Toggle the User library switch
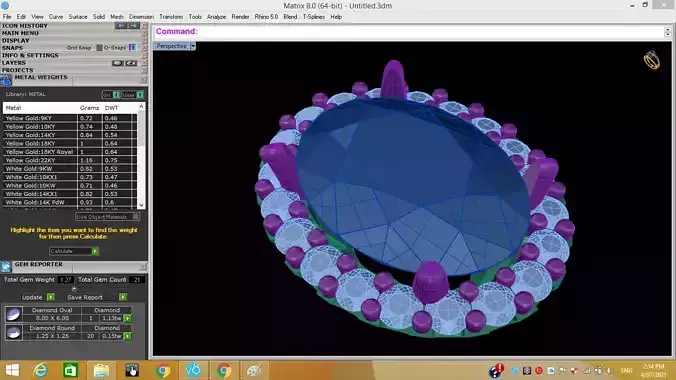Image resolution: width=676 pixels, height=380 pixels. click(x=140, y=95)
